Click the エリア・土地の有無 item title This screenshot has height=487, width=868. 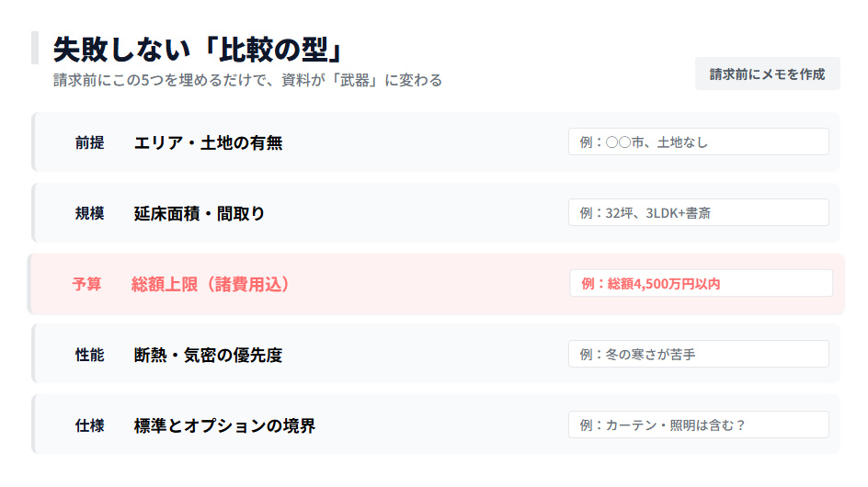pos(208,142)
